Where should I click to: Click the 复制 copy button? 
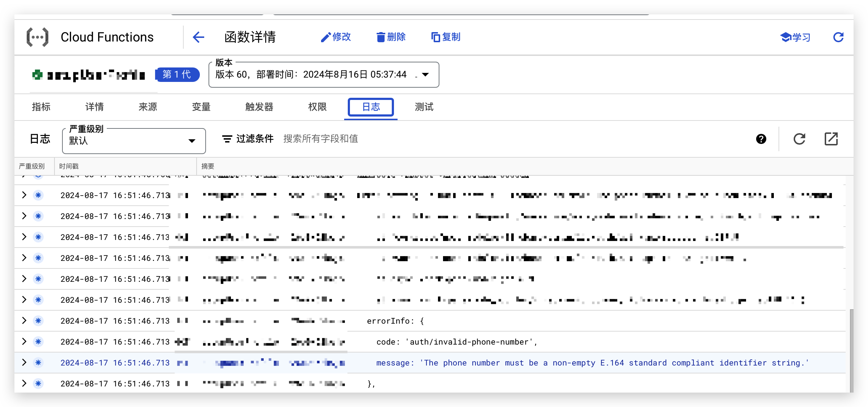coord(446,37)
